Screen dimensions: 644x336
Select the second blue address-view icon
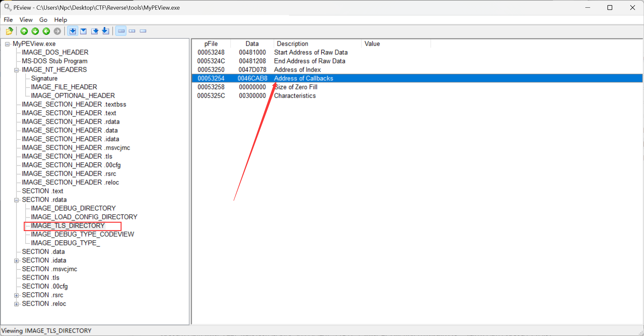(x=83, y=31)
